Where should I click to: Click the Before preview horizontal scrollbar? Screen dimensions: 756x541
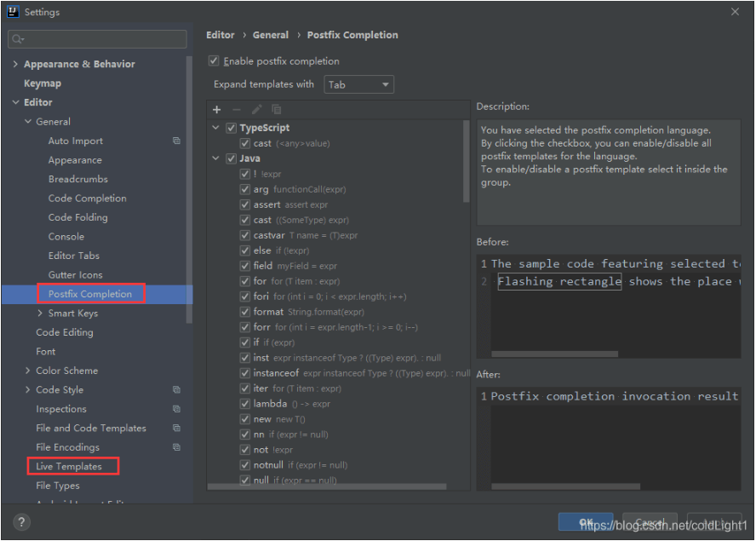(x=554, y=354)
